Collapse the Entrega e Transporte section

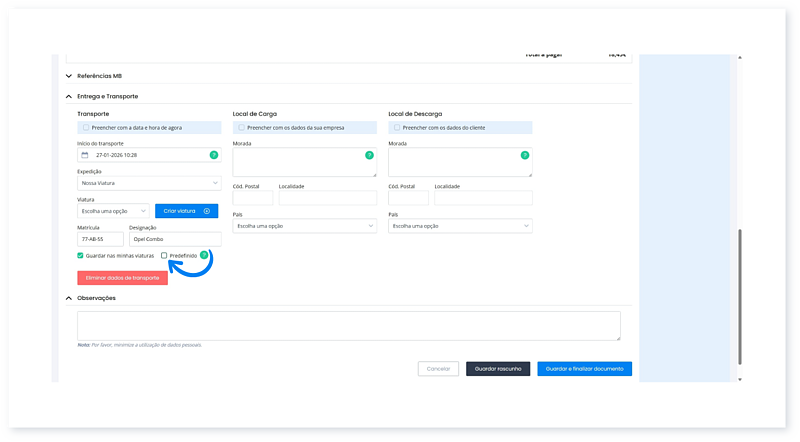(x=68, y=96)
